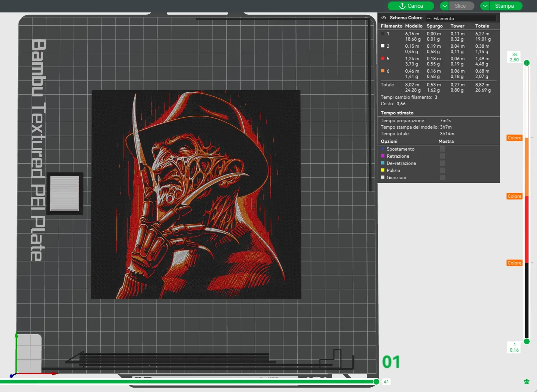Image resolution: width=537 pixels, height=392 pixels.
Task: Click the Spurgo column header
Action: 435,26
